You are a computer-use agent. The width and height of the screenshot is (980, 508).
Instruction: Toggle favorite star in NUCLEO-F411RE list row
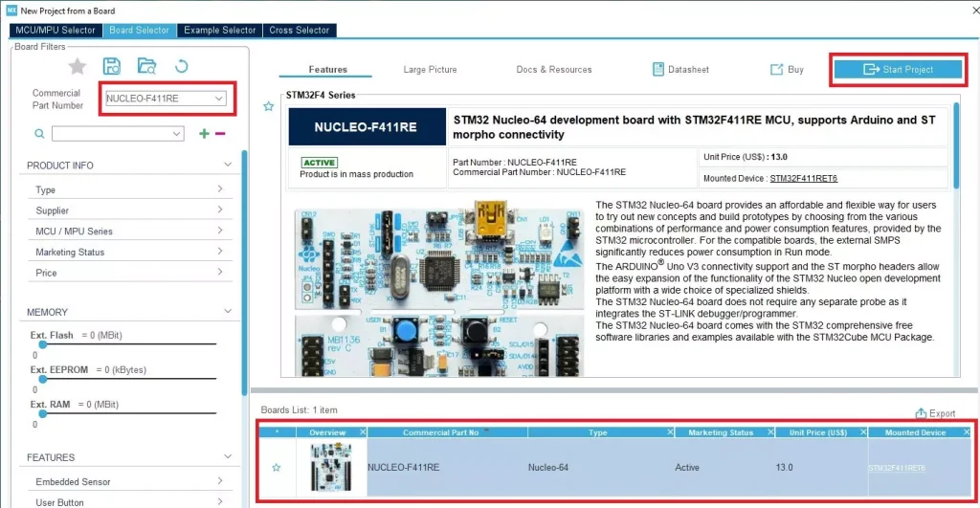pyautogui.click(x=277, y=468)
